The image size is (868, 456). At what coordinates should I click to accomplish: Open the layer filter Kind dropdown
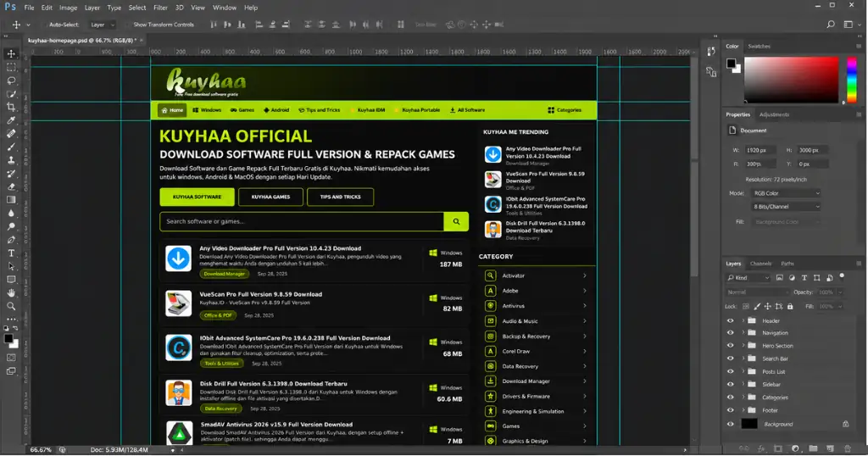click(748, 278)
